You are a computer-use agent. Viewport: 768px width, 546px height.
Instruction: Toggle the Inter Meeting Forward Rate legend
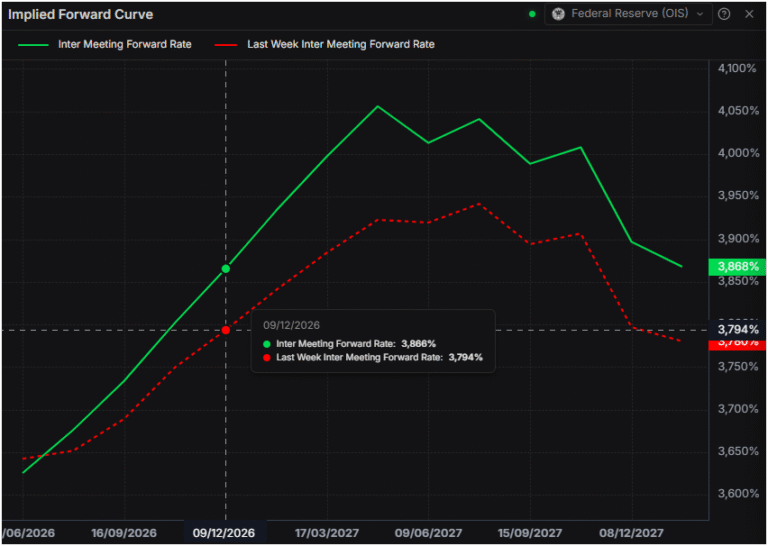click(105, 45)
